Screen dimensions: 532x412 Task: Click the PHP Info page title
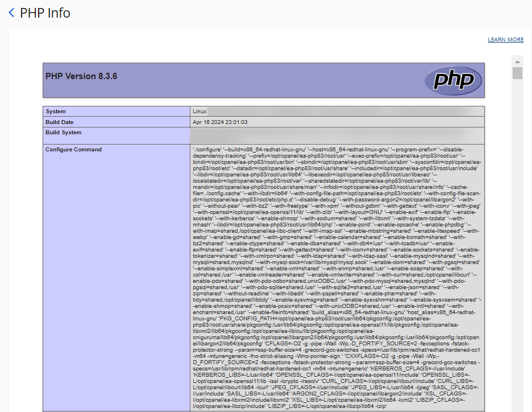44,13
